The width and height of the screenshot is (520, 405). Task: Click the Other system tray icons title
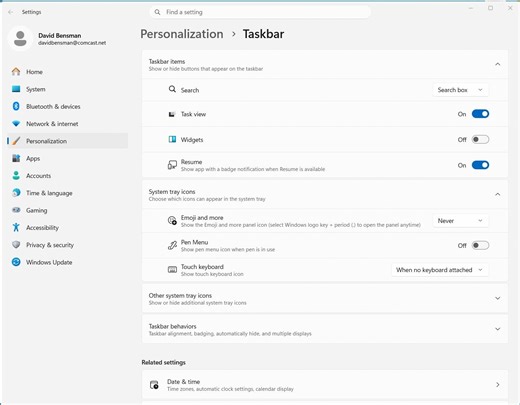click(x=180, y=296)
